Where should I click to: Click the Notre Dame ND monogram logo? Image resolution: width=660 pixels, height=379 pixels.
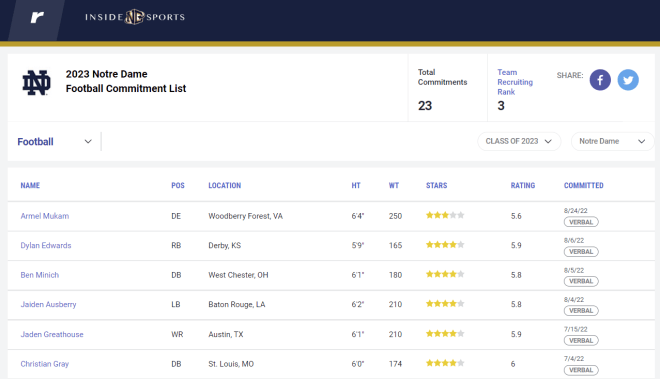click(36, 83)
